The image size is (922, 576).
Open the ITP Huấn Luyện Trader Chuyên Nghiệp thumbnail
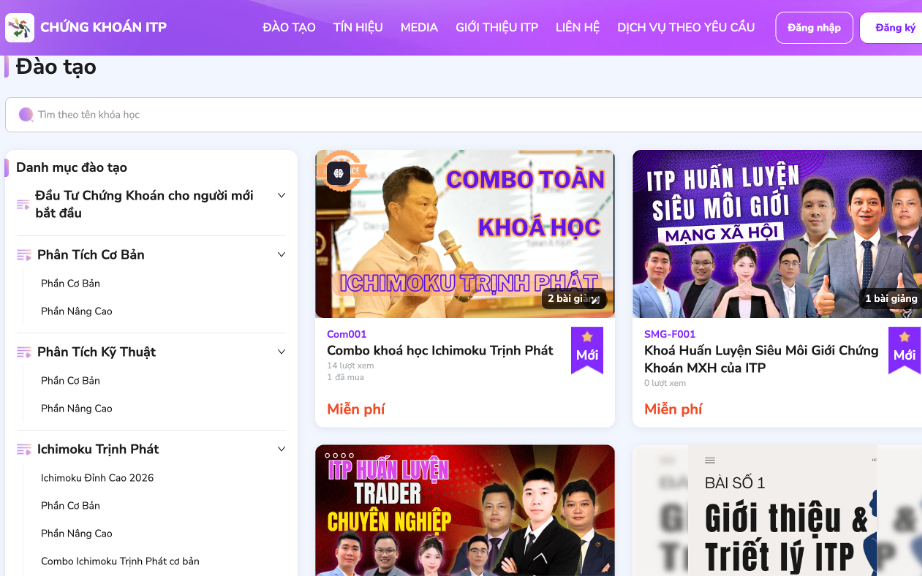pyautogui.click(x=465, y=510)
